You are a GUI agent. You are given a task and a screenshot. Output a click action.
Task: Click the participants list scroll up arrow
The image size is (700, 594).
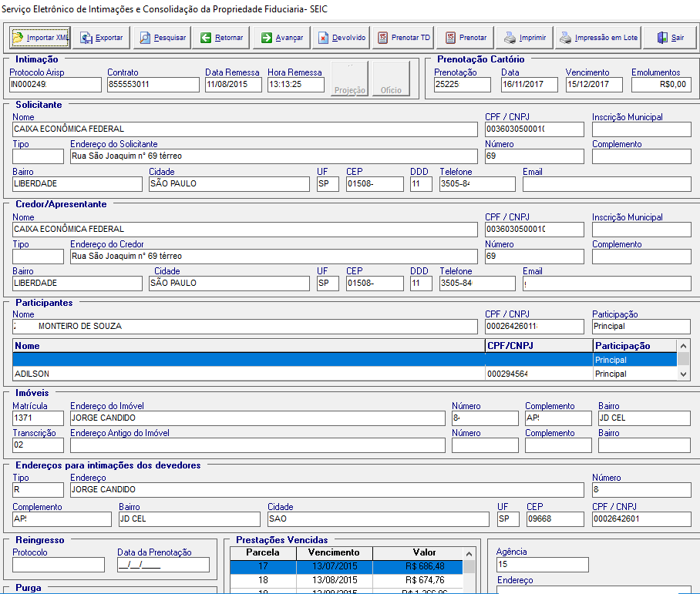(x=683, y=346)
